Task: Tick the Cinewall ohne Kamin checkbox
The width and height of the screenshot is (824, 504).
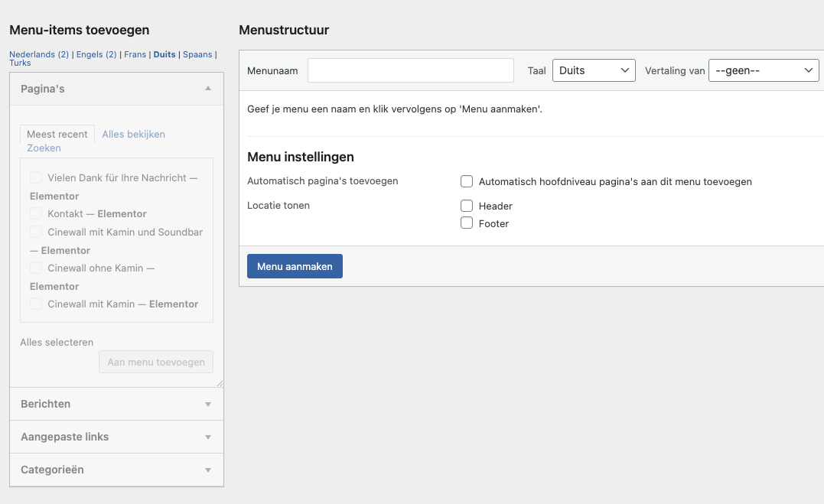Action: 36,268
